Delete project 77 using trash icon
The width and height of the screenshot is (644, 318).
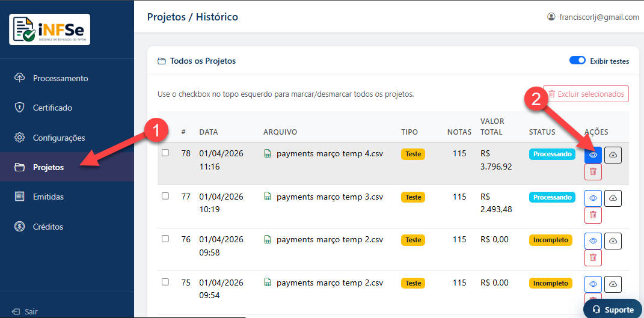point(593,215)
